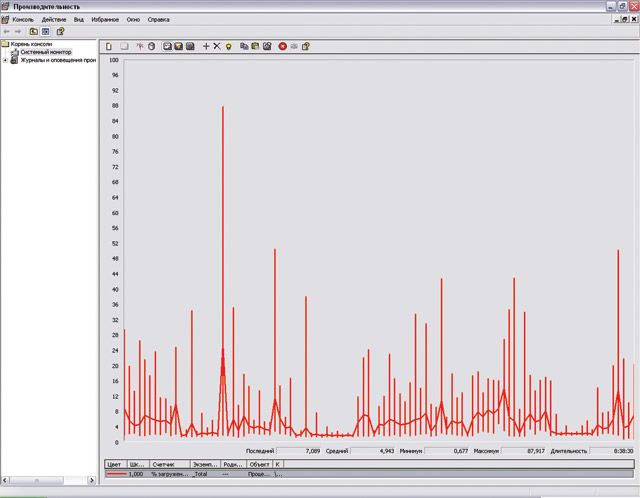Select View Current Activity icon
The image size is (640, 498).
click(x=140, y=47)
